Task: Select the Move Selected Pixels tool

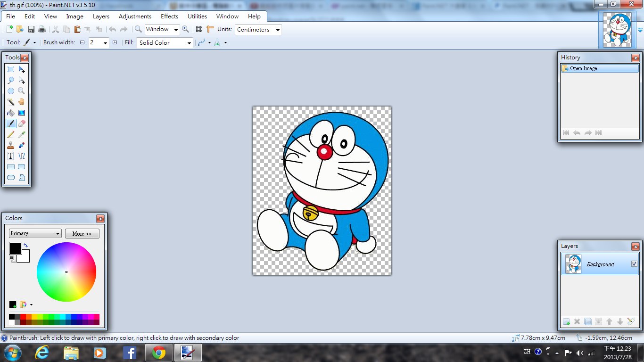Action: pos(22,69)
